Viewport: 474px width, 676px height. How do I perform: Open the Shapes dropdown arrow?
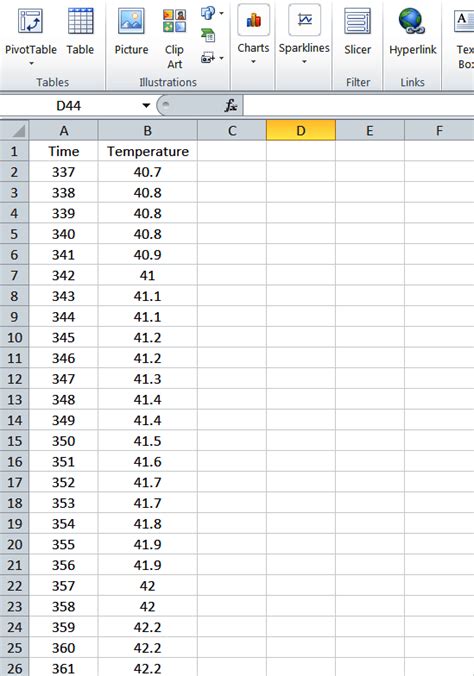coord(222,13)
